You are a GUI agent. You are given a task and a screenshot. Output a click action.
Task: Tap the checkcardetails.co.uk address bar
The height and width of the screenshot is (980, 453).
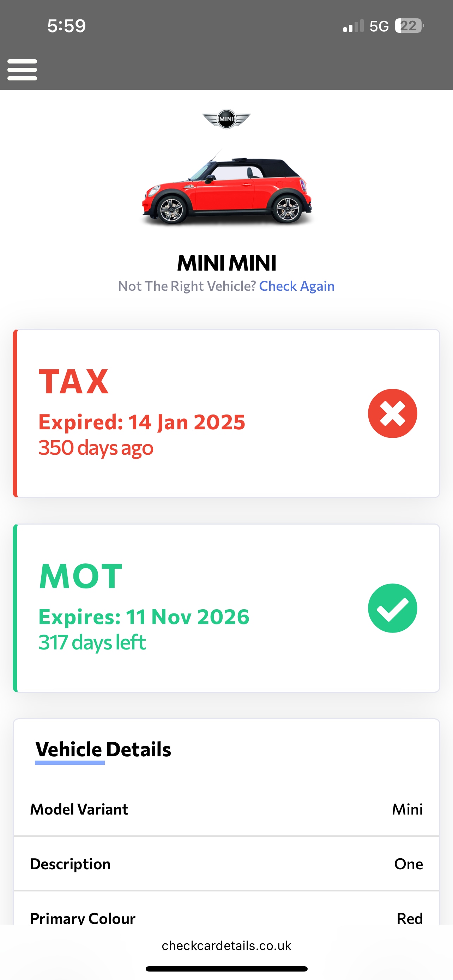(226, 946)
